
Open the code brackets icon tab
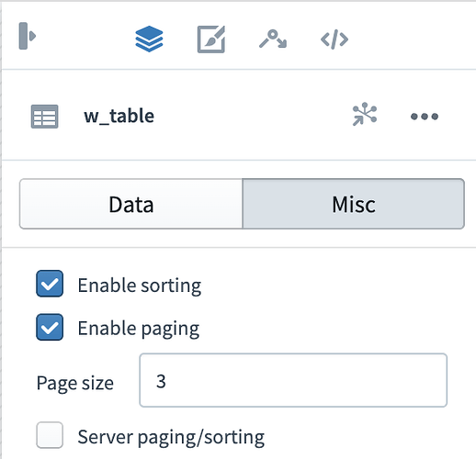coord(334,39)
